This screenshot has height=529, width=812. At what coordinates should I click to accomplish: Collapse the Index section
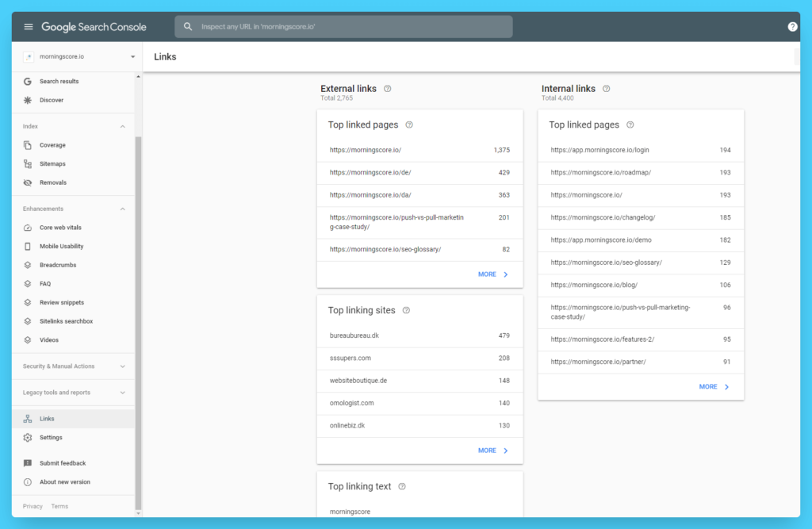click(x=122, y=125)
